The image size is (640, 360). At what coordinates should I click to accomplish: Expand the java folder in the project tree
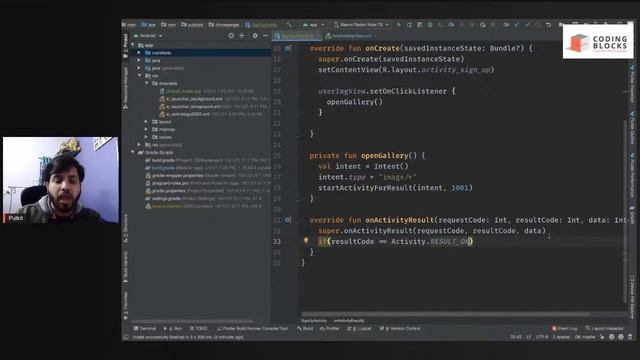(139, 60)
